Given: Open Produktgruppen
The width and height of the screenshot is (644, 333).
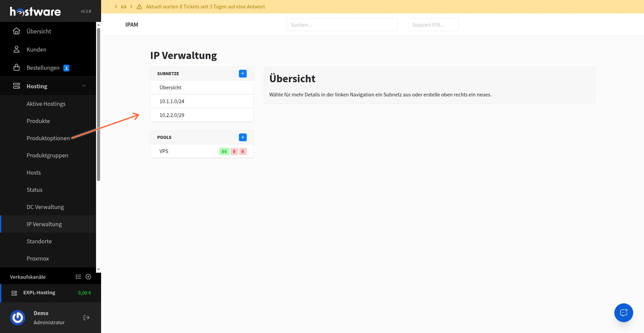Looking at the screenshot, I should click(x=48, y=155).
